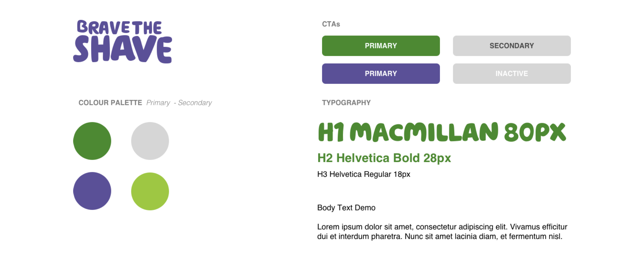This screenshot has width=644, height=275.
Task: Click the Body Text Demo label
Action: [346, 208]
